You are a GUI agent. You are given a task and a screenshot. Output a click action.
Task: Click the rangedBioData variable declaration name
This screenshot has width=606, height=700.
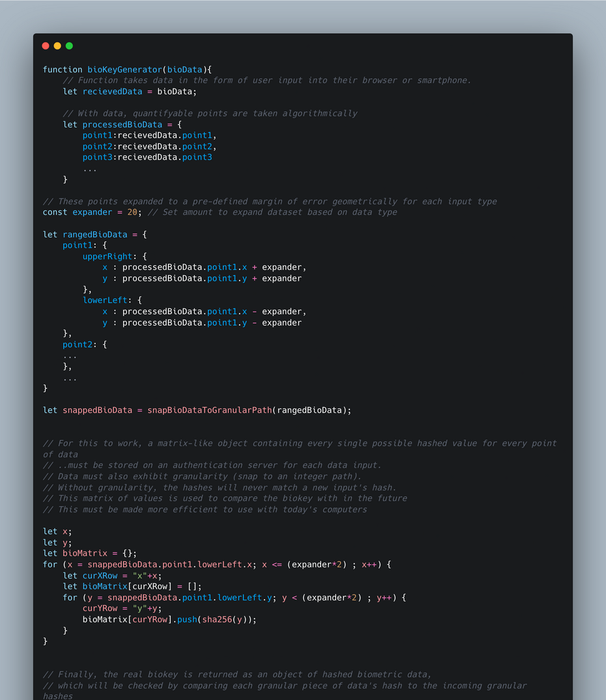[x=94, y=234]
